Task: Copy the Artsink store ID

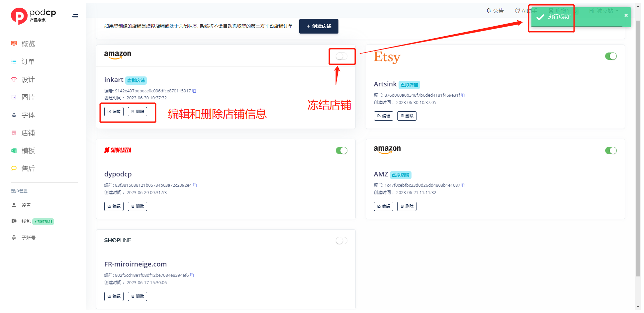Action: click(x=463, y=95)
